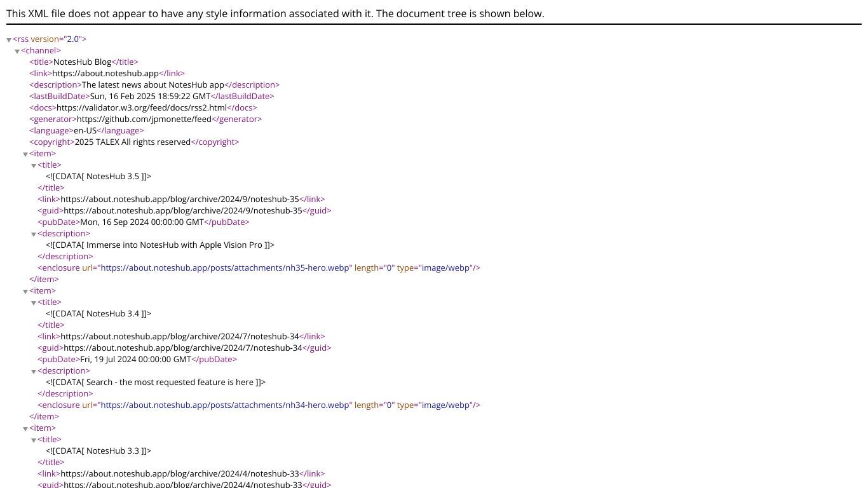
Task: Collapse the Search feature description node
Action: (34, 372)
